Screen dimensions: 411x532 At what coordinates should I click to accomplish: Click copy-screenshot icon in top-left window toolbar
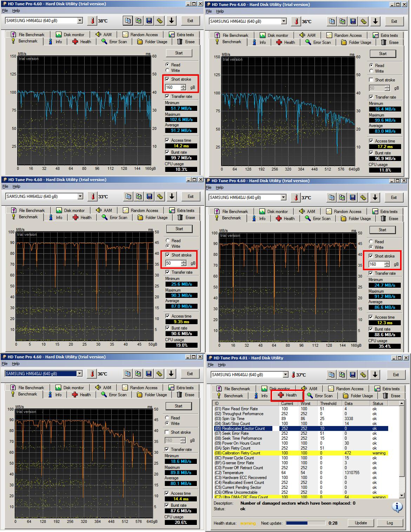coord(139,21)
